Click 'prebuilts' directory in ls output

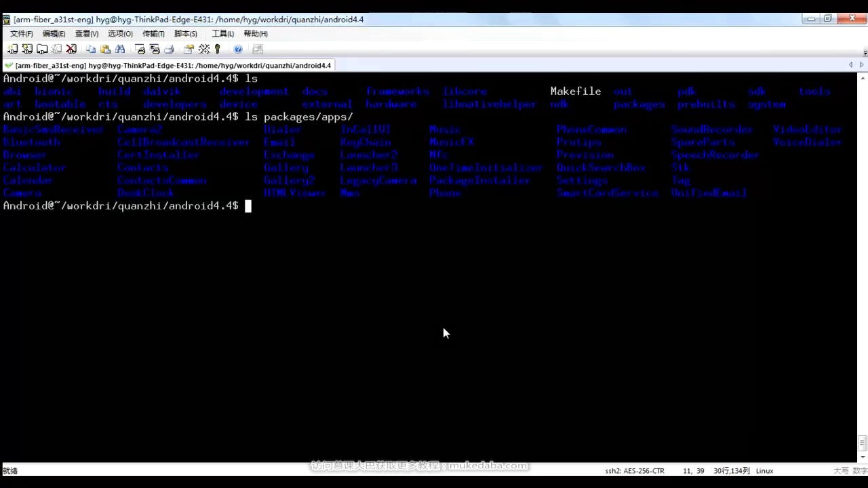[706, 104]
